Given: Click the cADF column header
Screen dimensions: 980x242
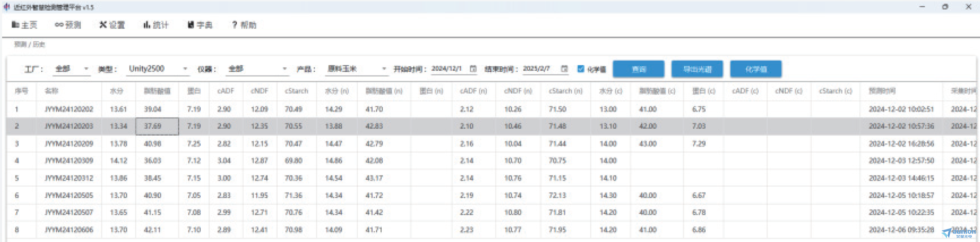Looking at the screenshot, I should point(226,91).
